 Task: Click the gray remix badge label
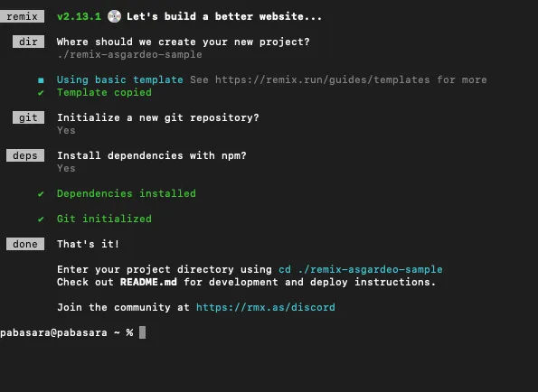coord(22,16)
